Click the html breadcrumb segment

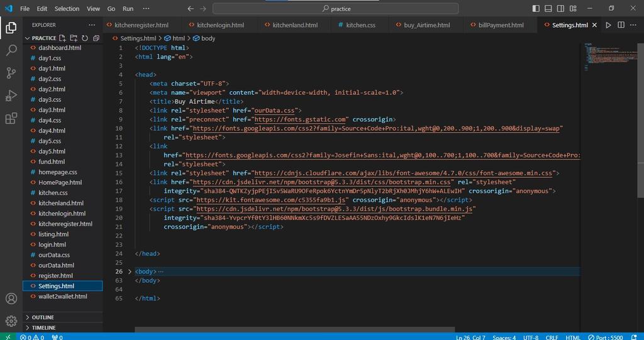click(175, 38)
